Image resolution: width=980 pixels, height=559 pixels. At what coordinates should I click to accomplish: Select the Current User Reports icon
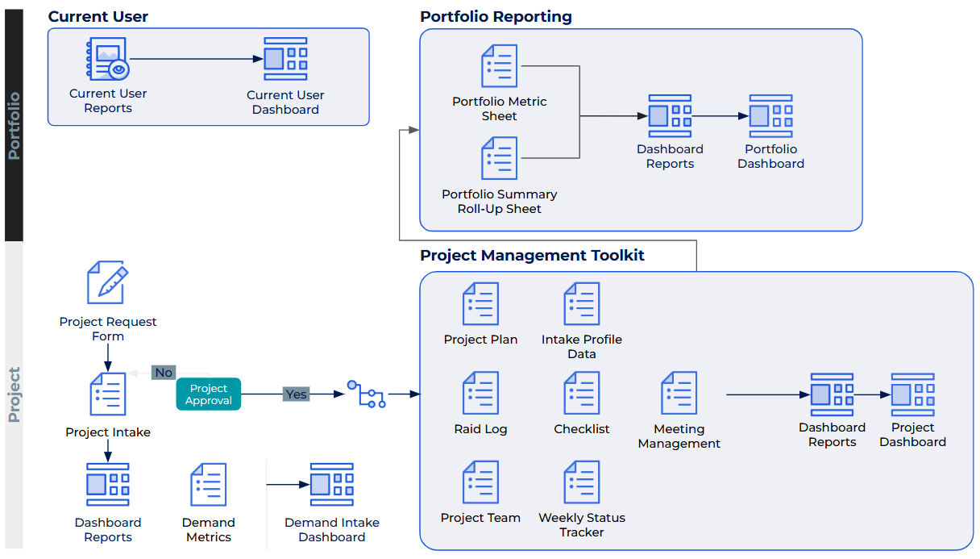click(108, 59)
